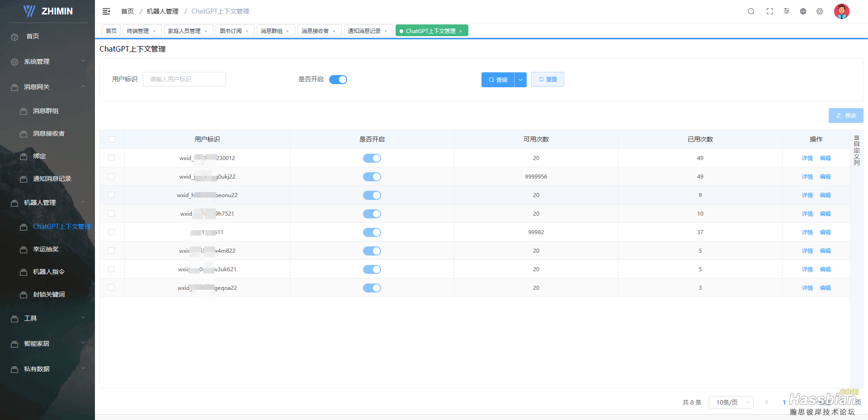Collapse the 机器人管理 sidebar menu
This screenshot has width=868, height=420.
pyautogui.click(x=47, y=203)
